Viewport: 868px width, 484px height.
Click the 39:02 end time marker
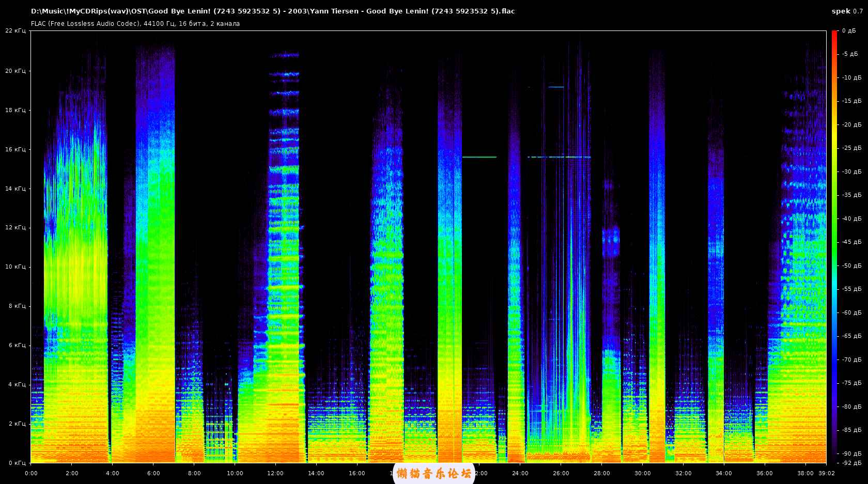pyautogui.click(x=828, y=473)
